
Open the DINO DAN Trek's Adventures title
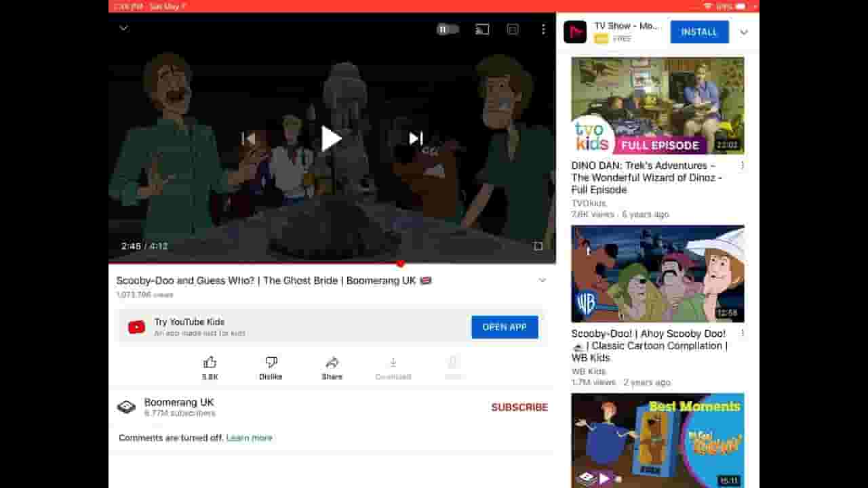[x=646, y=178]
